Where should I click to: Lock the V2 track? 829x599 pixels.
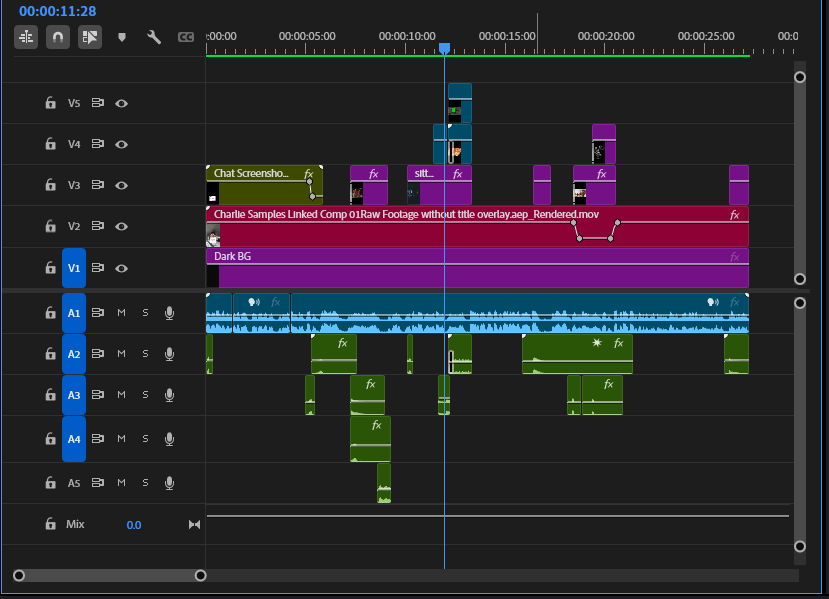click(x=50, y=226)
